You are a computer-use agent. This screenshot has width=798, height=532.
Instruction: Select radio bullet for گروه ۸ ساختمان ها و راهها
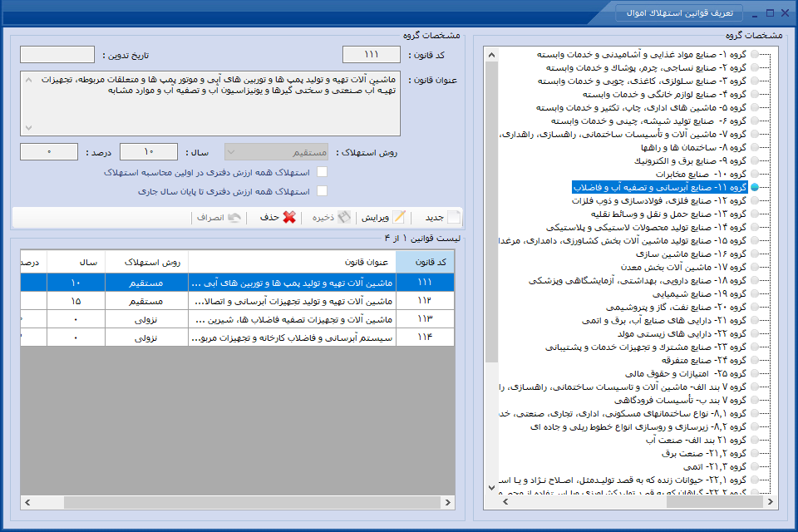[x=754, y=148]
